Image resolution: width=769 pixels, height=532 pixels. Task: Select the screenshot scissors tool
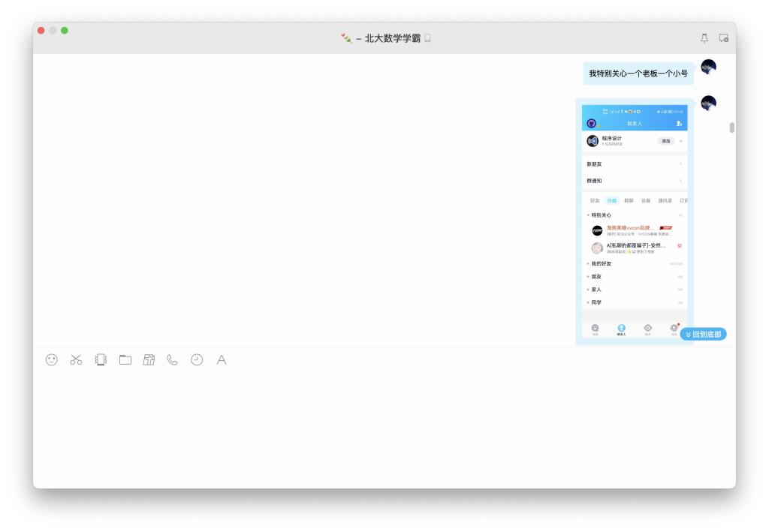pyautogui.click(x=75, y=360)
